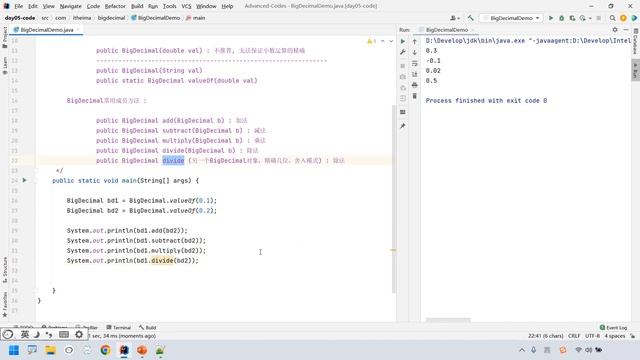Select the BigDecimalDemo.java editor tab

(x=47, y=30)
